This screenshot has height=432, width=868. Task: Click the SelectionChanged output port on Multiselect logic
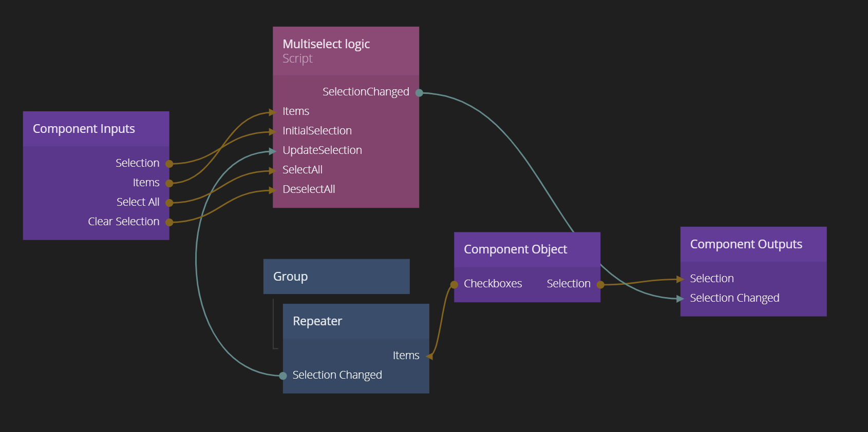(419, 93)
